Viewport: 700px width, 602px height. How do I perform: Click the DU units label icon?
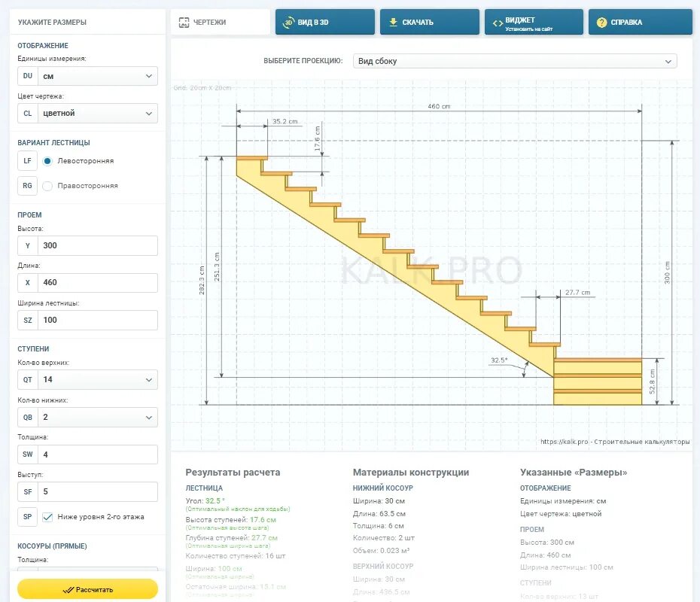(x=28, y=76)
